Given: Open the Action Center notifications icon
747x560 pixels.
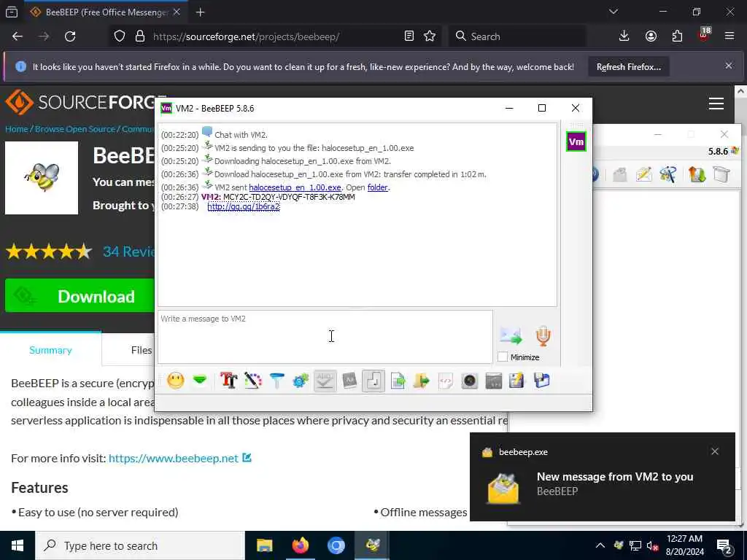Looking at the screenshot, I should (724, 545).
